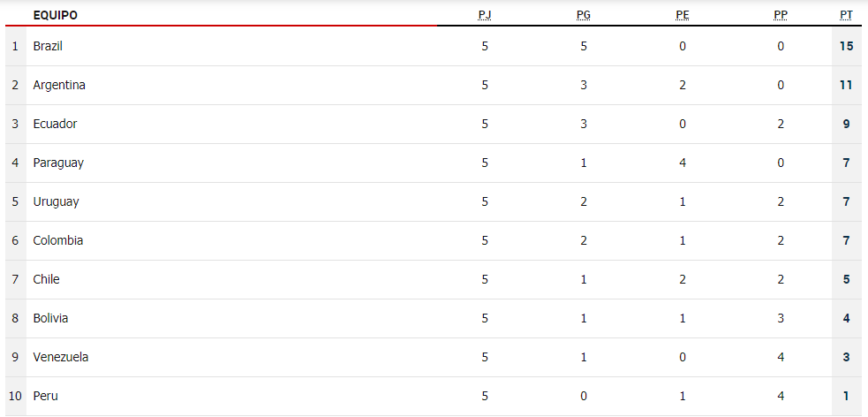Viewport: 868px width, 417px height.
Task: Click rank number 10 cell
Action: 16,396
